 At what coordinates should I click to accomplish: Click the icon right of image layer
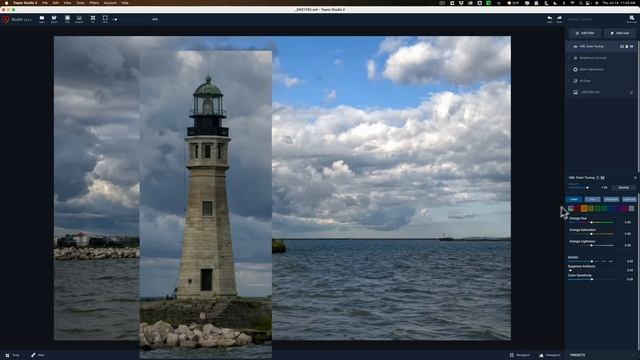pos(631,93)
